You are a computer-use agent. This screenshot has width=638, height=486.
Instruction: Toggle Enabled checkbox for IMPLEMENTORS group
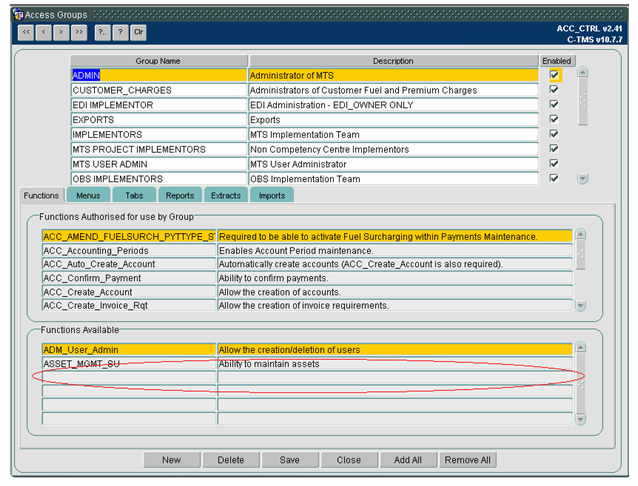click(x=554, y=134)
